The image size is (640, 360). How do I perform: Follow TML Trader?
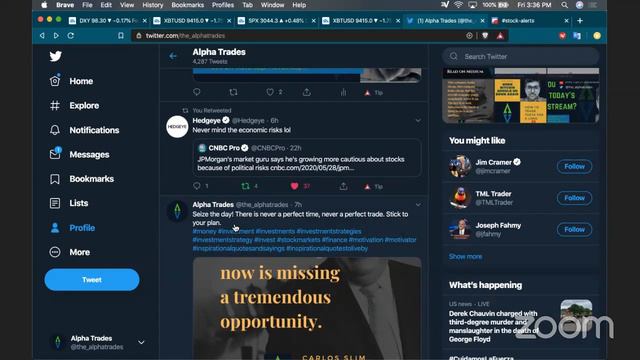pos(574,198)
